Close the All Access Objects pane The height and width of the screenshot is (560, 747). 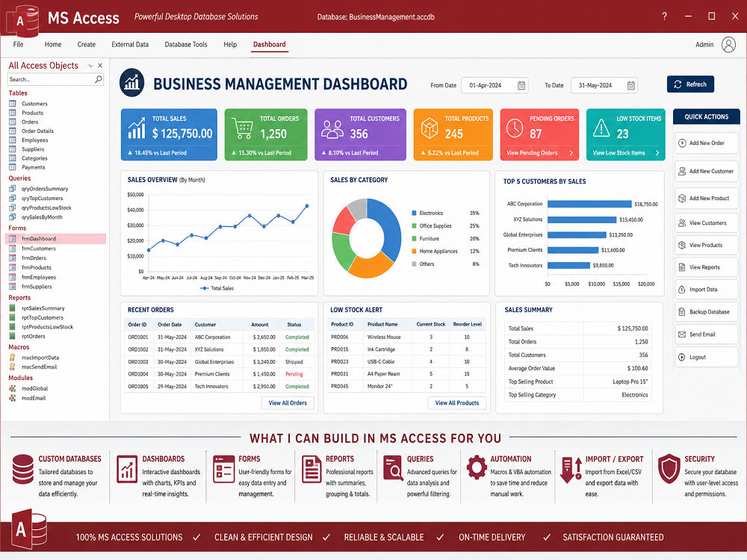[x=100, y=66]
